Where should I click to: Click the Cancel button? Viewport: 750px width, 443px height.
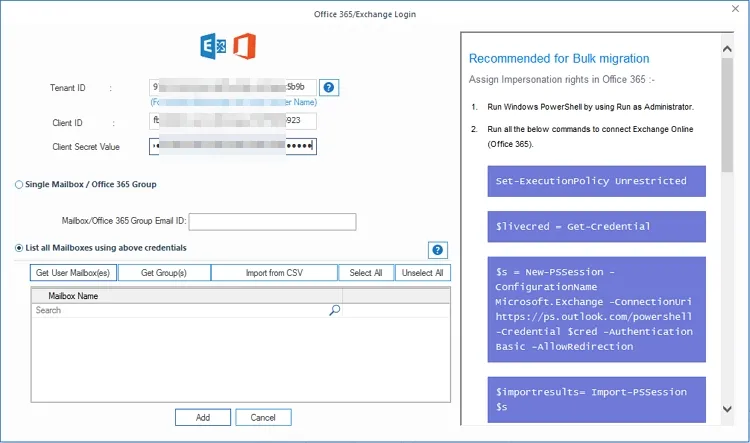click(263, 417)
